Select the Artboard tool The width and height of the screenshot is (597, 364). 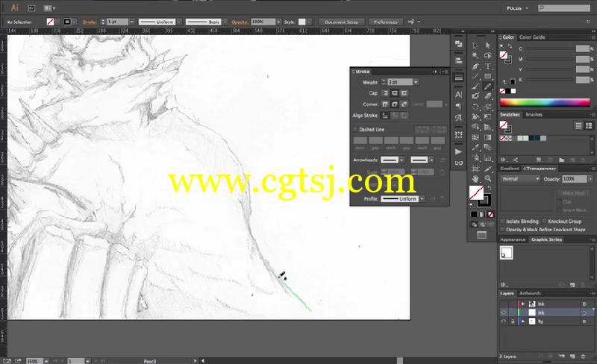point(475,169)
